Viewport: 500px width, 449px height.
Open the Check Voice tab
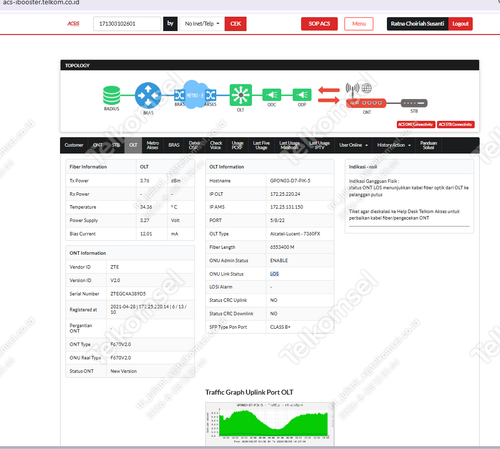pyautogui.click(x=216, y=145)
